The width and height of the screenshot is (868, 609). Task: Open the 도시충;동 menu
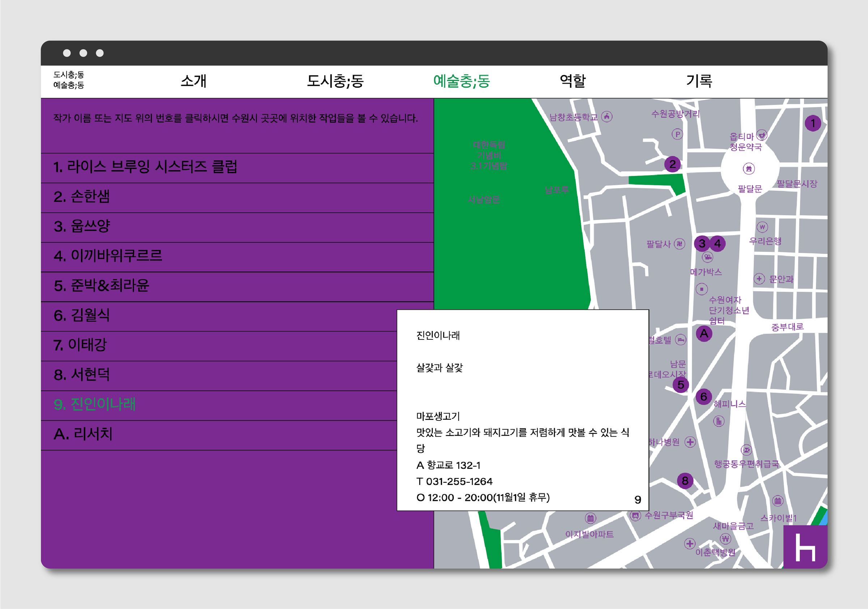pyautogui.click(x=335, y=81)
